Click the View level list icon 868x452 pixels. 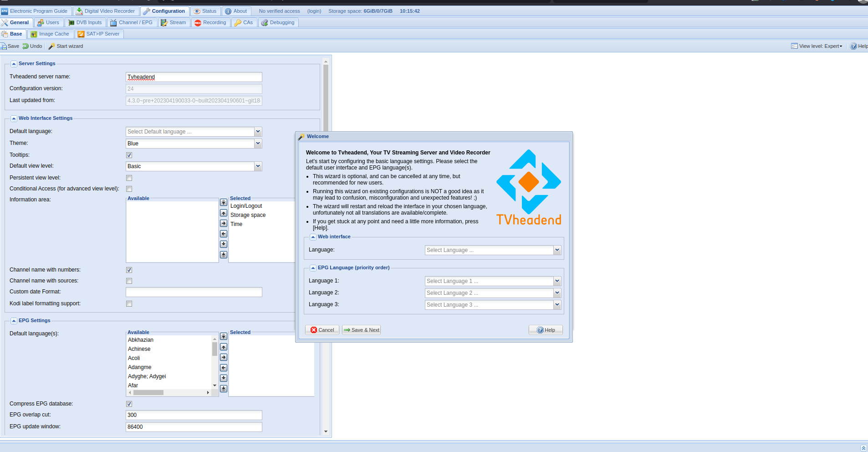tap(794, 46)
